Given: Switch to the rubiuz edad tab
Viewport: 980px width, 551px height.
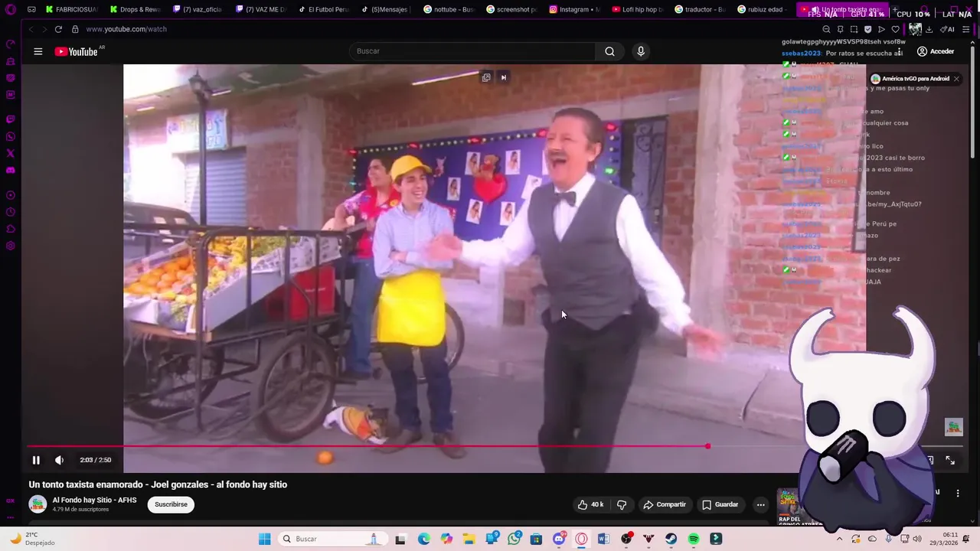Looking at the screenshot, I should click(763, 10).
